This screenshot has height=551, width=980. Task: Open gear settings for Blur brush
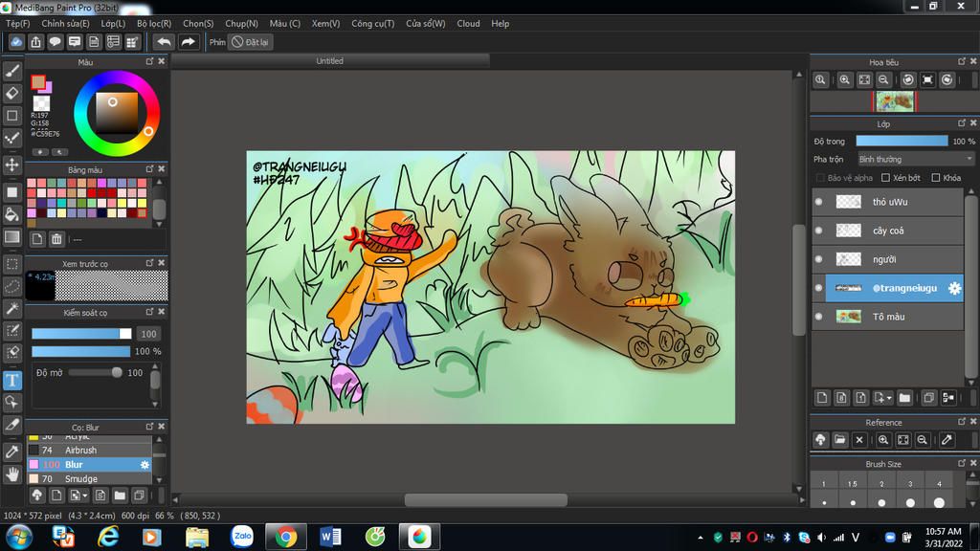pyautogui.click(x=145, y=465)
